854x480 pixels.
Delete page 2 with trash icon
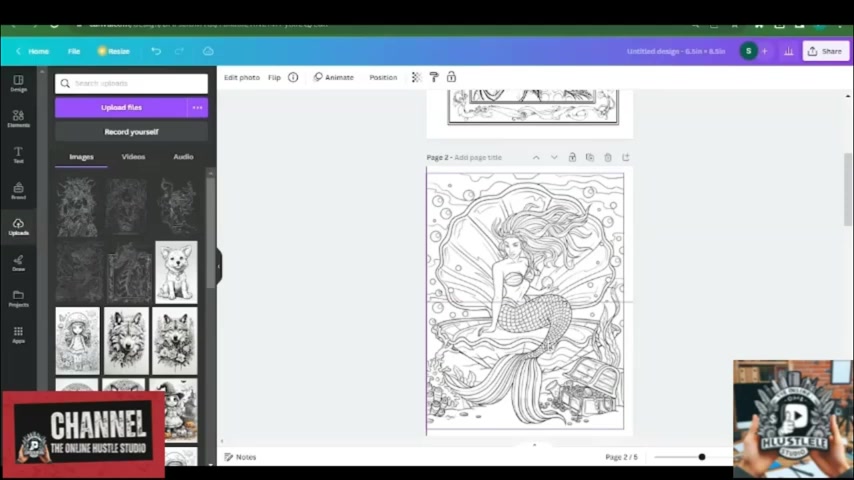[x=608, y=157]
